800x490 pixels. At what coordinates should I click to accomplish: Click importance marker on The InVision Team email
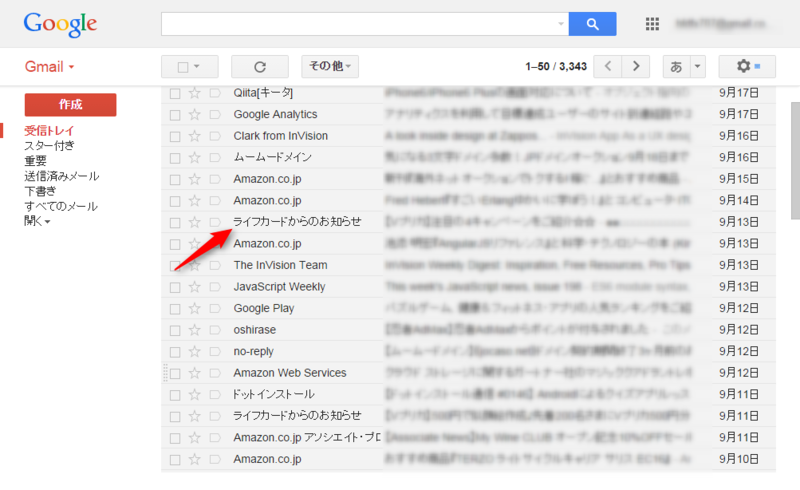[215, 265]
